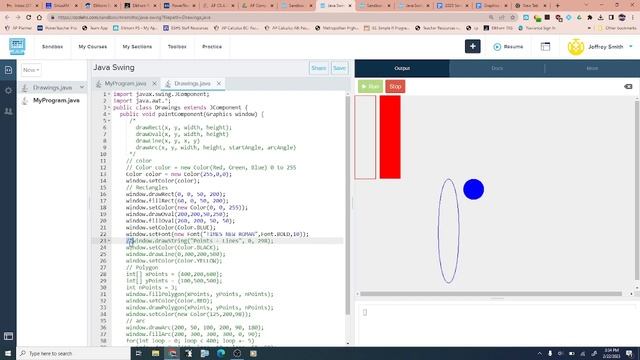Open the browser downloads icon
This screenshot has width=640, height=360.
point(600,18)
